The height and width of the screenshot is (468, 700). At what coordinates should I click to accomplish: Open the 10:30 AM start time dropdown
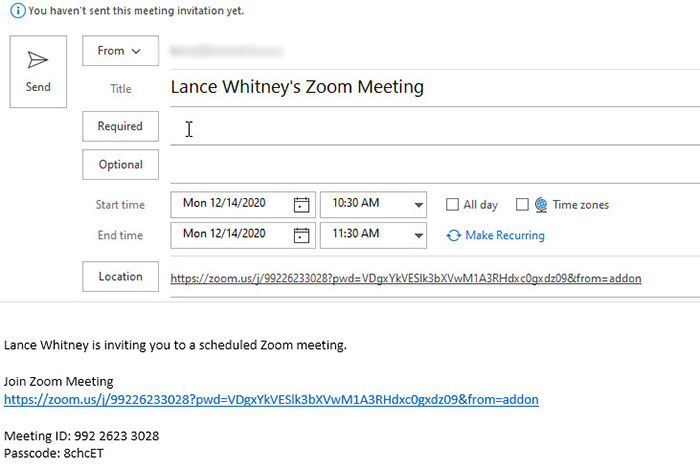[418, 205]
